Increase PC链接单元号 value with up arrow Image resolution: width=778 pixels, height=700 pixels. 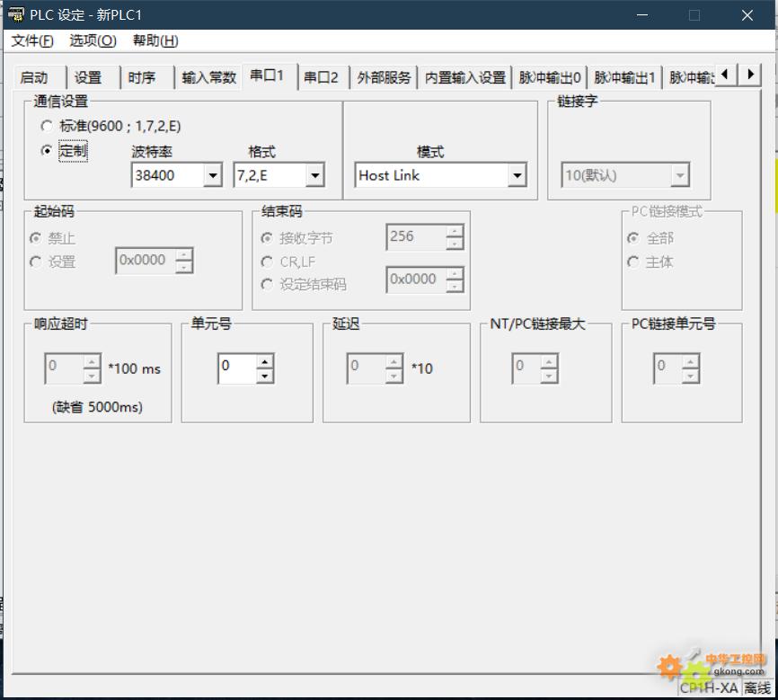coord(691,361)
